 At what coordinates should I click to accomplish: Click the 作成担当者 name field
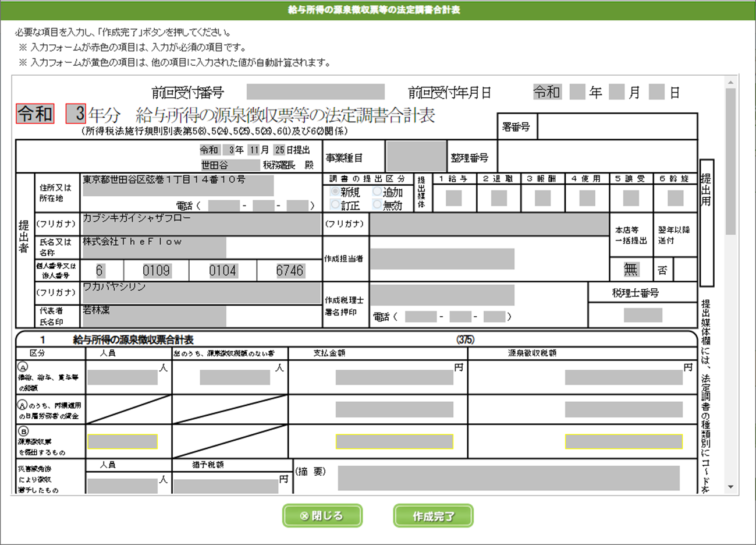(442, 259)
